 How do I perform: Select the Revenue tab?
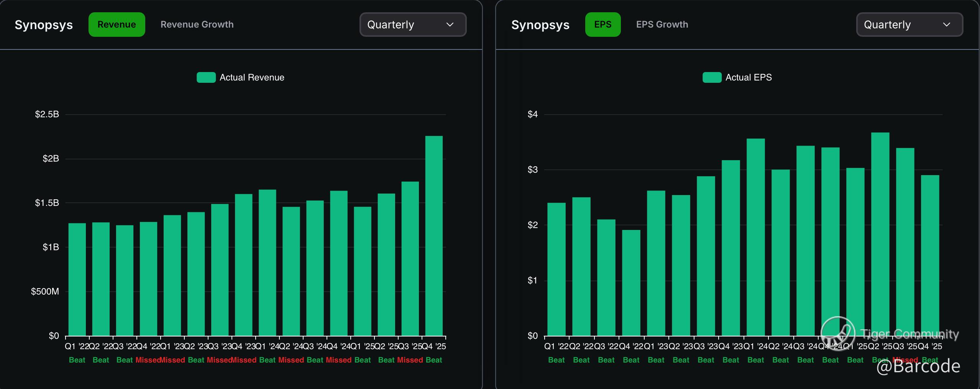(117, 25)
